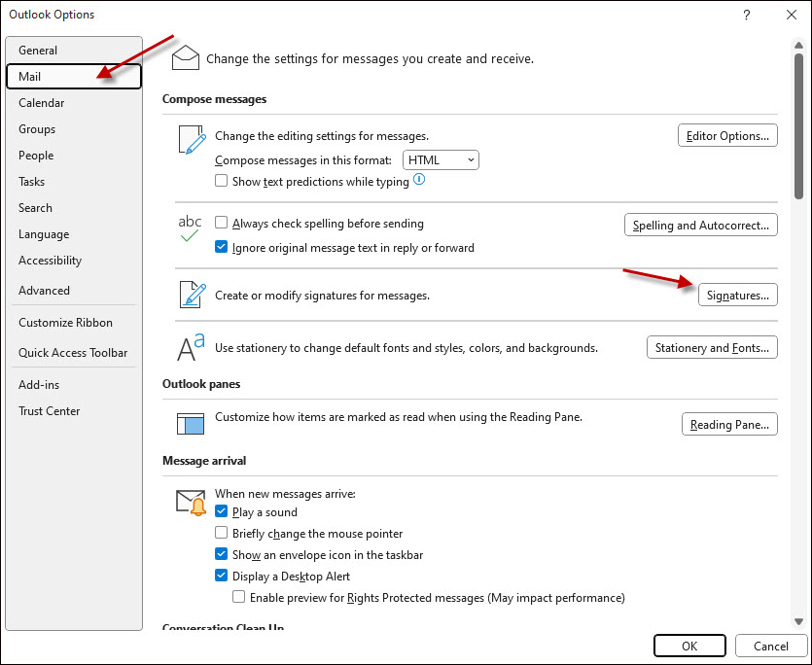Open the Advanced options category
This screenshot has height=665, width=812.
[x=74, y=291]
